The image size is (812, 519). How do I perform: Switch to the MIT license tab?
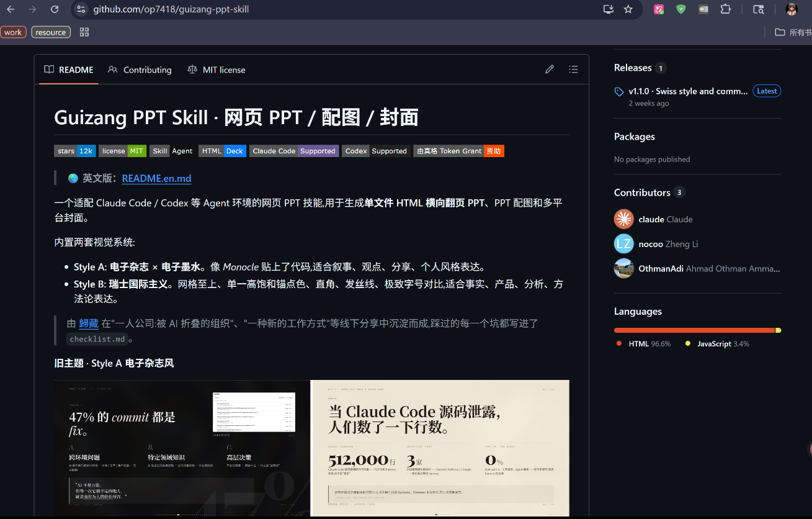[216, 70]
